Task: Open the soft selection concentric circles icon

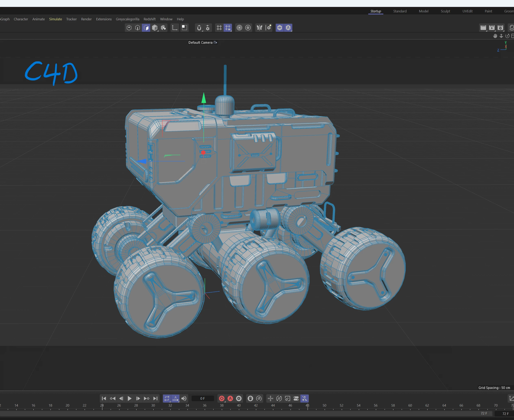Action: (239, 28)
